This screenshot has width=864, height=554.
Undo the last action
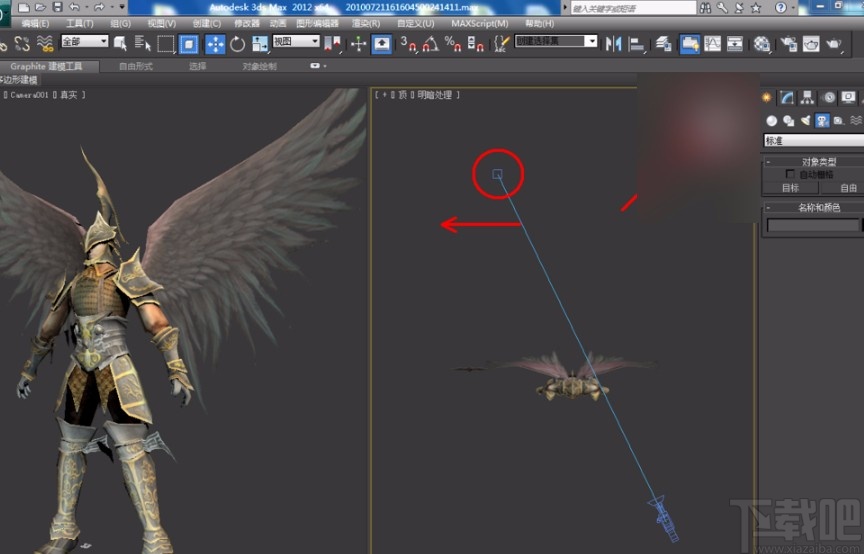(74, 7)
